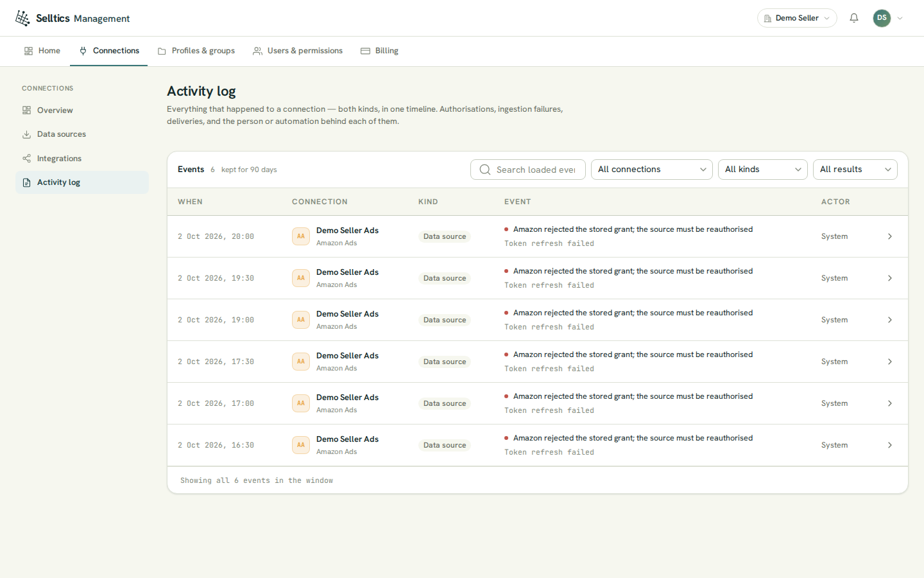Image resolution: width=924 pixels, height=578 pixels.
Task: Click the event search input field
Action: click(528, 170)
